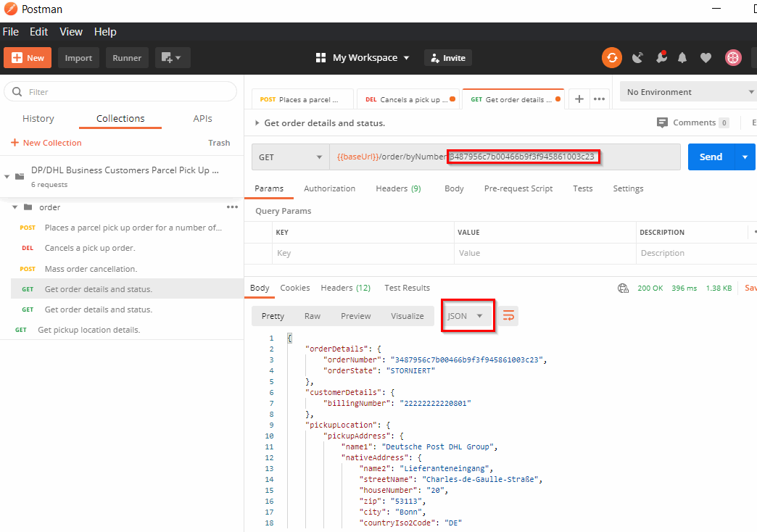Click the three-dots tab options icon
This screenshot has width=757, height=532.
599,99
